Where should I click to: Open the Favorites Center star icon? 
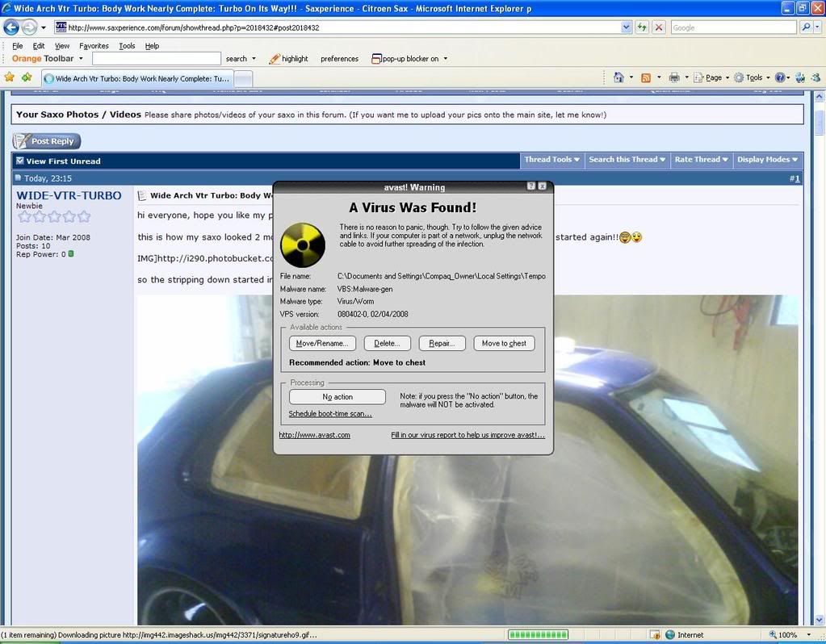pos(10,78)
